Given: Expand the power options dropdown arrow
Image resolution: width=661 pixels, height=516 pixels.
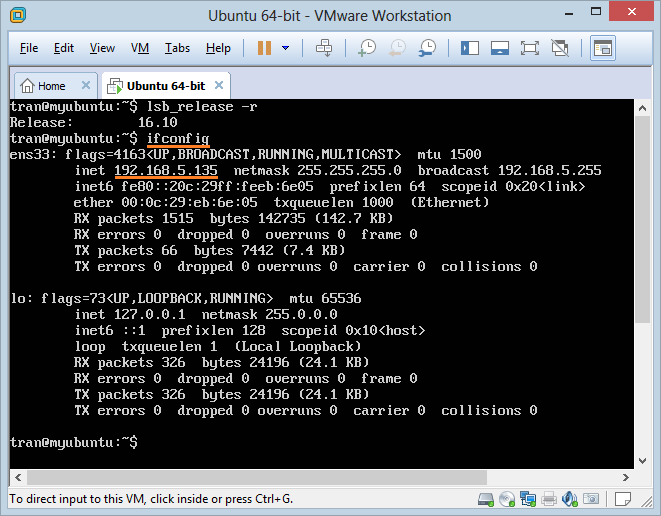Looking at the screenshot, I should click(x=285, y=48).
